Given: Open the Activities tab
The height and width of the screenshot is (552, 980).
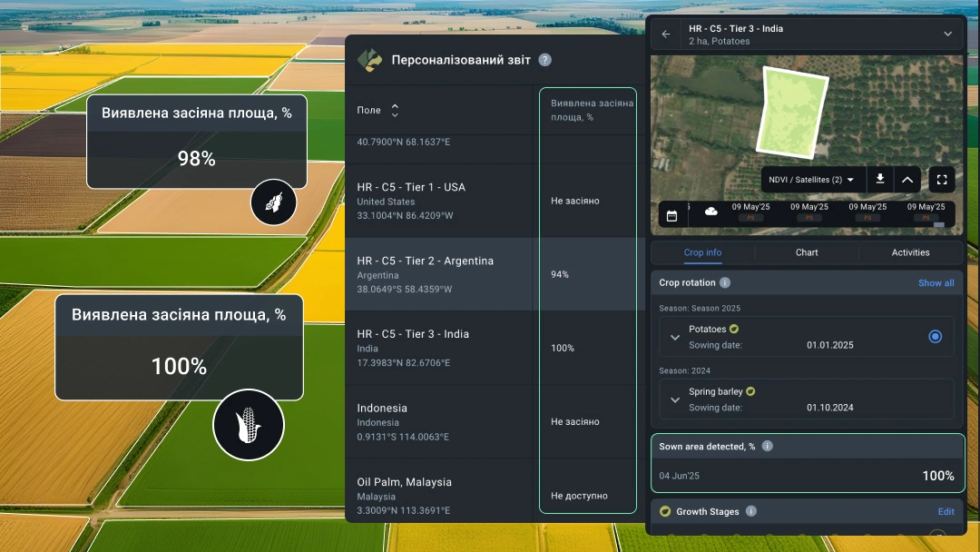Looking at the screenshot, I should (910, 252).
